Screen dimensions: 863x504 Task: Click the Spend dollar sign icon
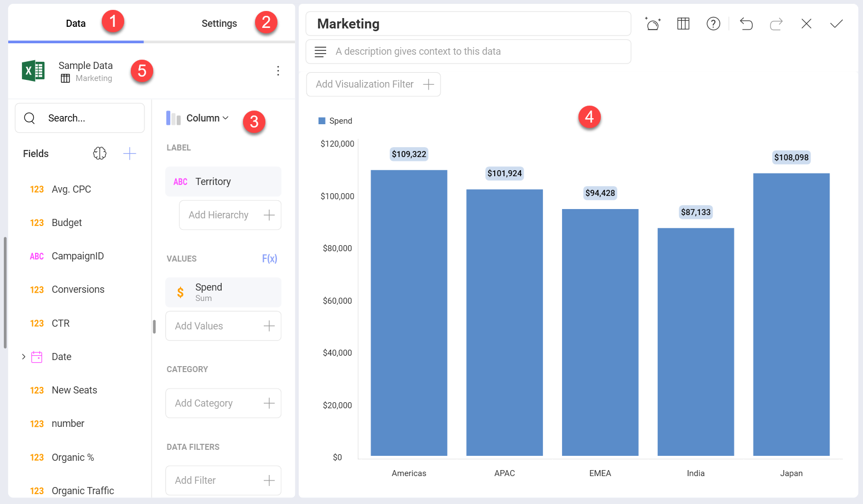[181, 293]
